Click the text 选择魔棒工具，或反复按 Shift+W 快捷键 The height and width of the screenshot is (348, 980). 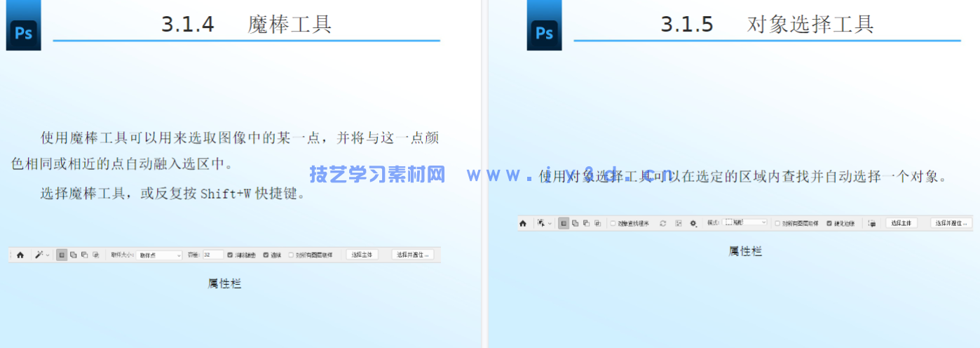(x=173, y=194)
